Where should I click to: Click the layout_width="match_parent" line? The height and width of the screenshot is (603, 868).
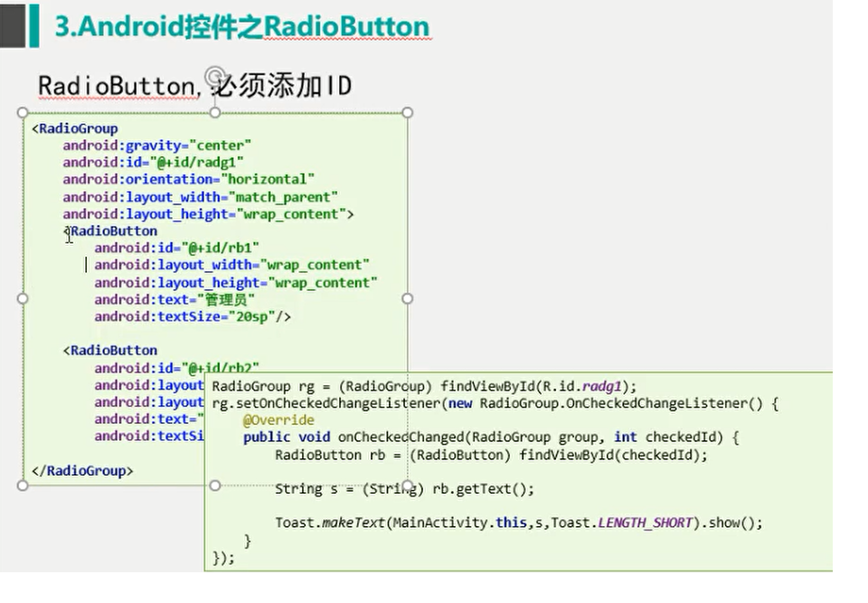pos(200,197)
